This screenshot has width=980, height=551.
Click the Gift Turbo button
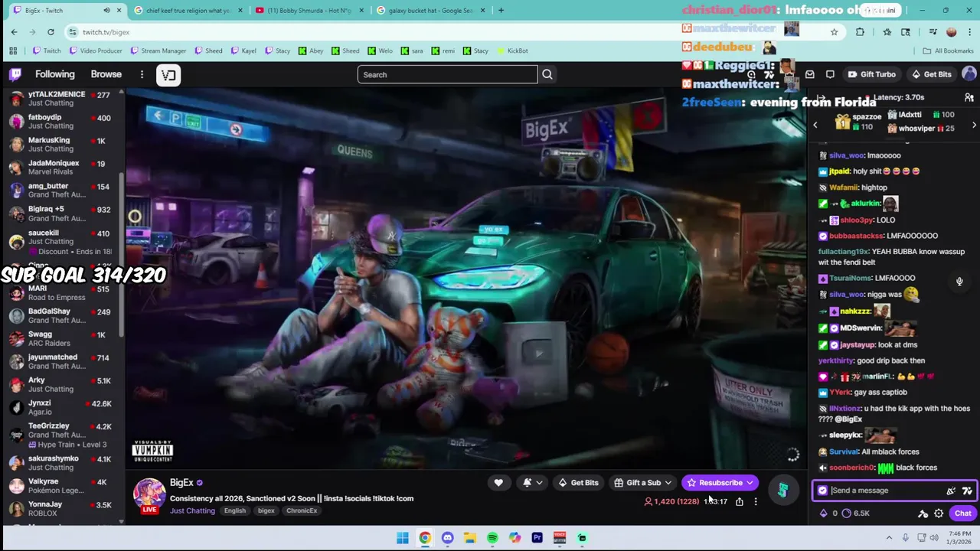(x=871, y=74)
